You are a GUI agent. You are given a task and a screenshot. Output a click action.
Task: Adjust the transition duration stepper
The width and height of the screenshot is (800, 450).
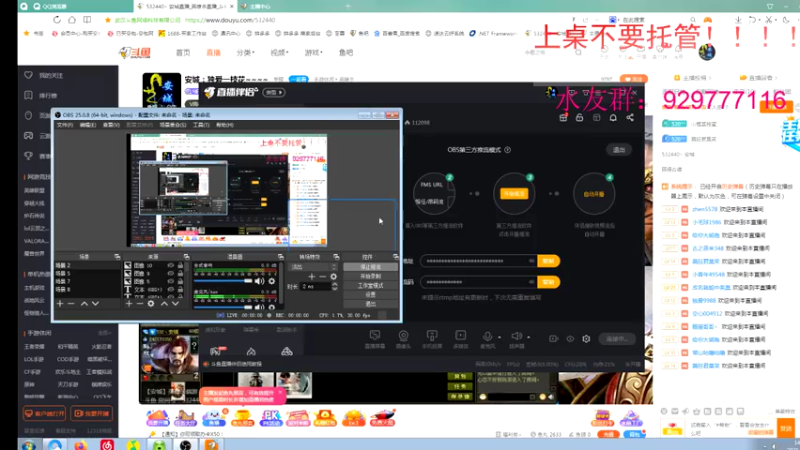335,287
